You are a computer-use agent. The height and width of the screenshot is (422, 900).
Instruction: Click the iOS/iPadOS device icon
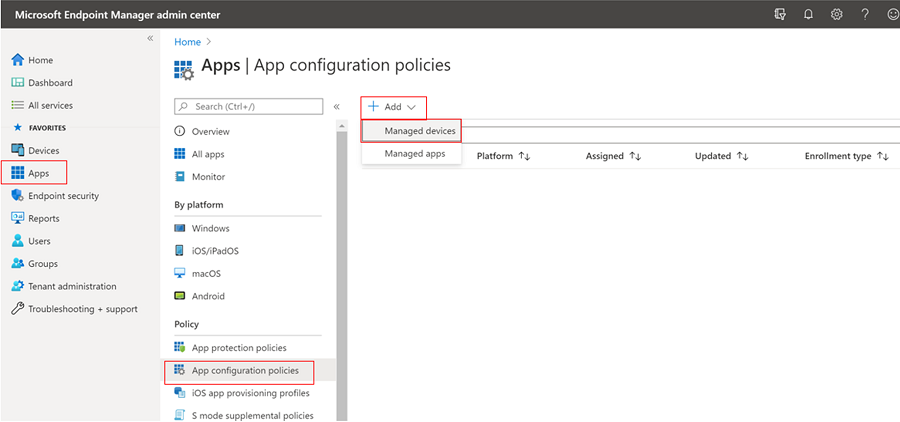[x=180, y=251]
